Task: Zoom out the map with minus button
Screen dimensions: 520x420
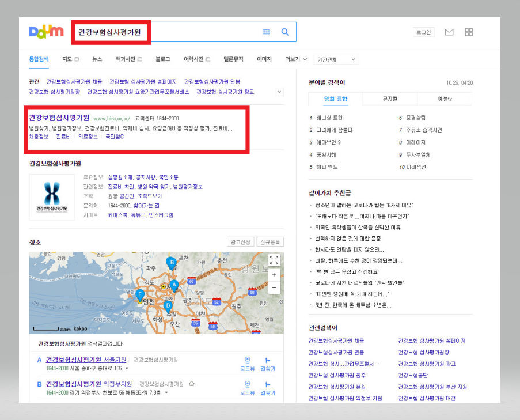Action: coord(274,287)
